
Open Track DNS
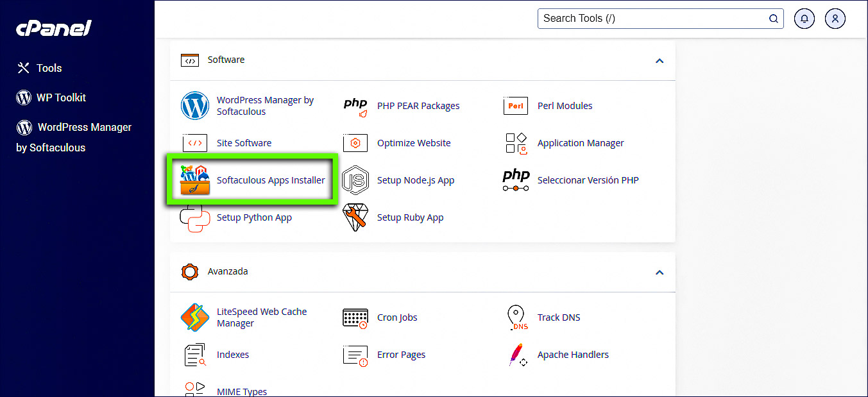[559, 317]
